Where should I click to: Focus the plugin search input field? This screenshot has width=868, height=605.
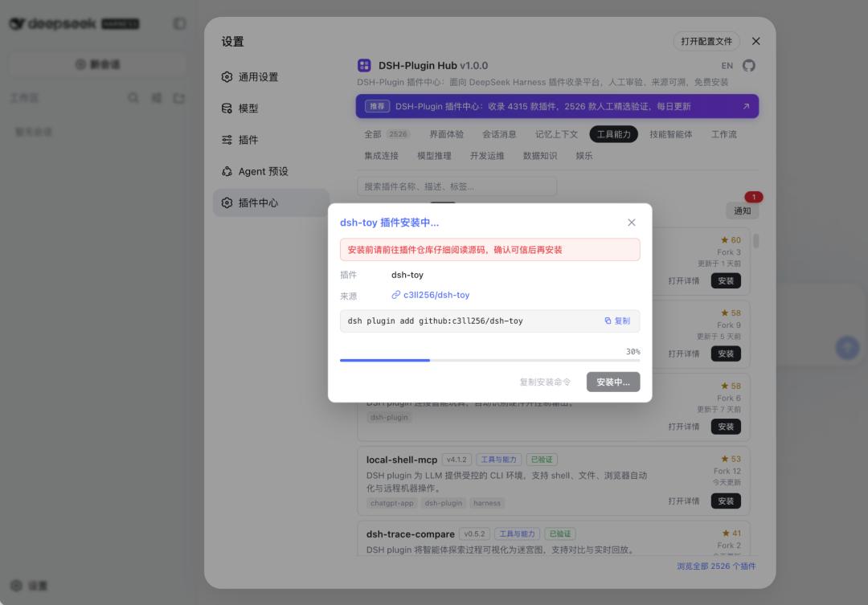(457, 186)
